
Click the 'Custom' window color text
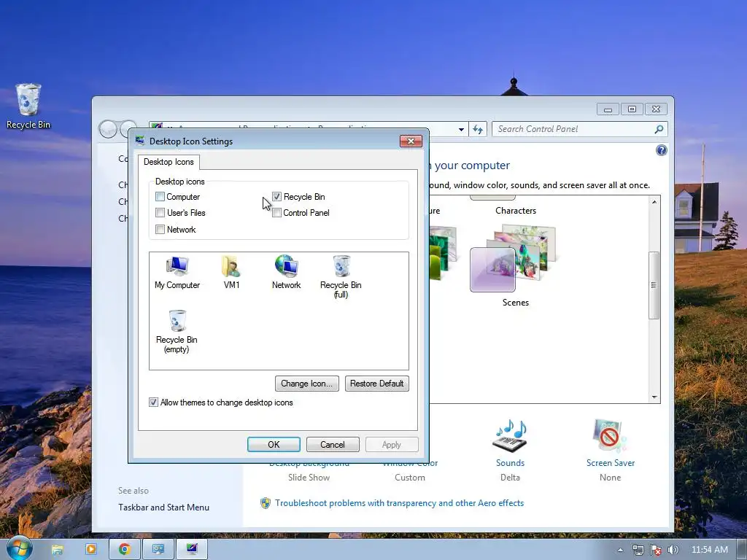(x=410, y=477)
